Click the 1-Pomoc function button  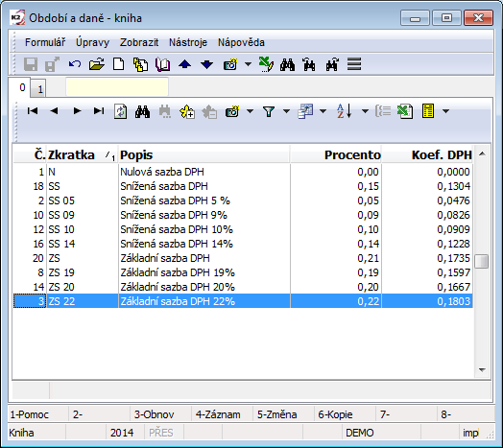(38, 414)
